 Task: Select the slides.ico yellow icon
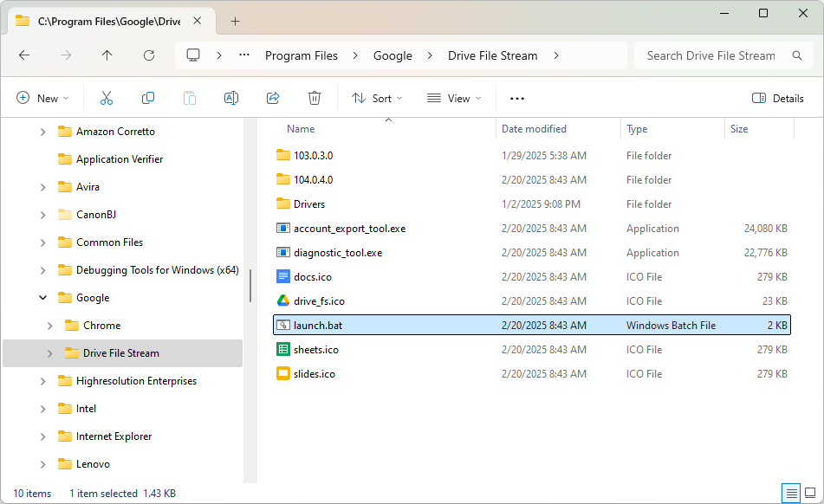click(282, 373)
